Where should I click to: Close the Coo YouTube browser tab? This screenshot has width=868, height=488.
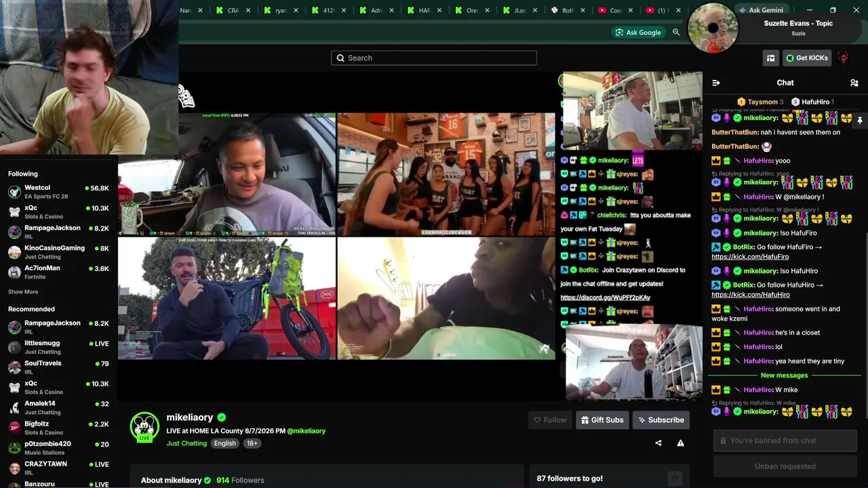[631, 10]
